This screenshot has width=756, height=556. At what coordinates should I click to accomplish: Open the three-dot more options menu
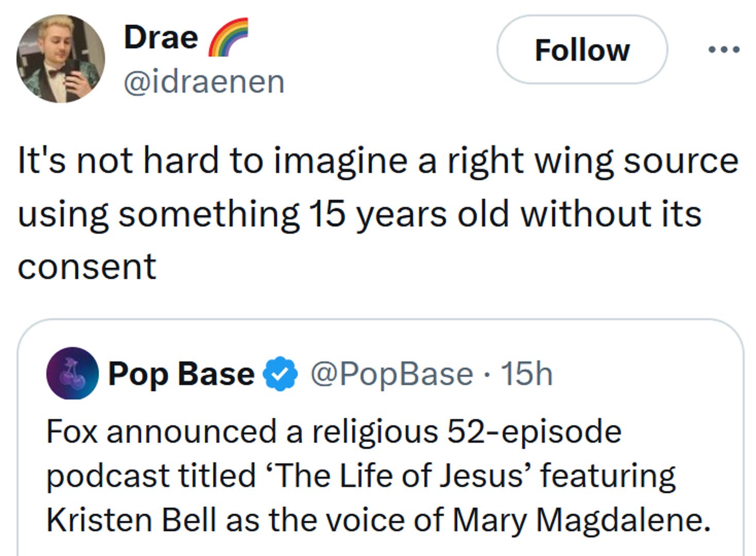[x=724, y=50]
